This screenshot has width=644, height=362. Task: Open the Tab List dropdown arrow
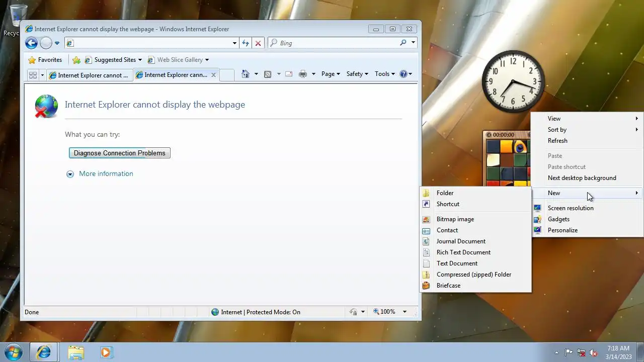pyautogui.click(x=42, y=75)
